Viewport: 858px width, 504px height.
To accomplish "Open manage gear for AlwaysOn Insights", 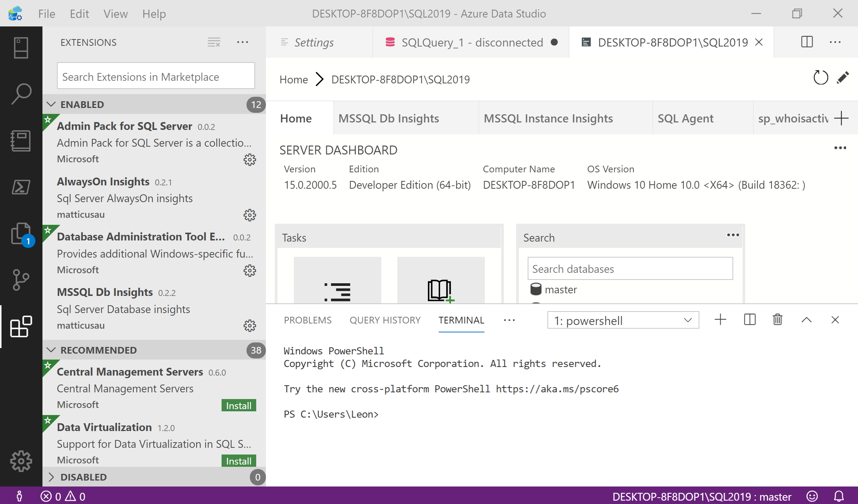I will (250, 215).
